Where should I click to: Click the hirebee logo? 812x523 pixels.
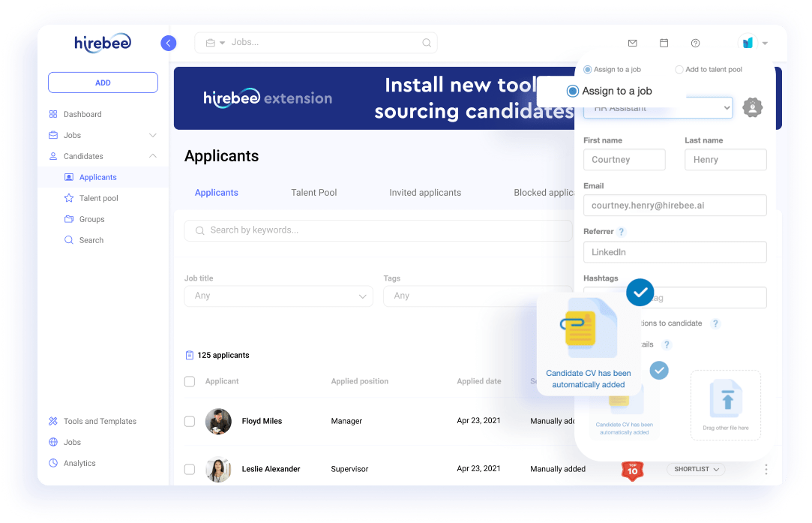[x=103, y=43]
